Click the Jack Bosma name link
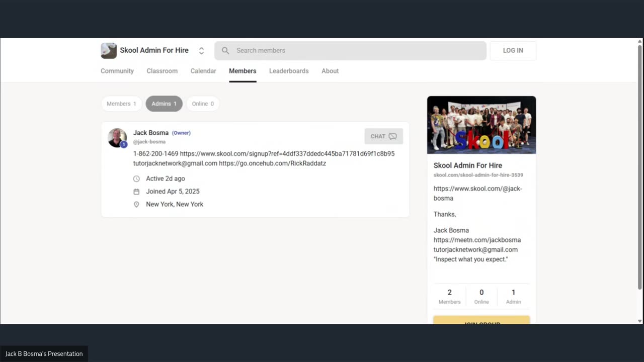 [x=151, y=133]
